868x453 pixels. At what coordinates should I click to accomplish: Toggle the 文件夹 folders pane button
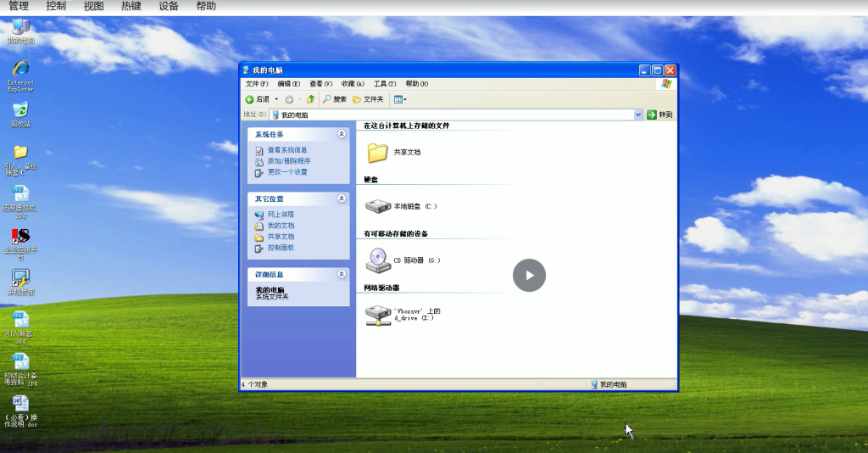coord(368,99)
